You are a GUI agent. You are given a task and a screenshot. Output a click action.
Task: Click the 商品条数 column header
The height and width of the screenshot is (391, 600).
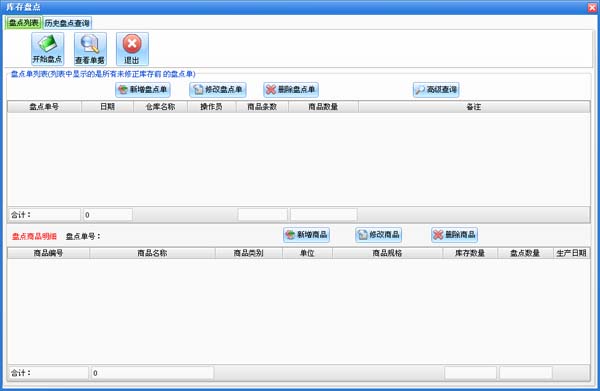262,107
